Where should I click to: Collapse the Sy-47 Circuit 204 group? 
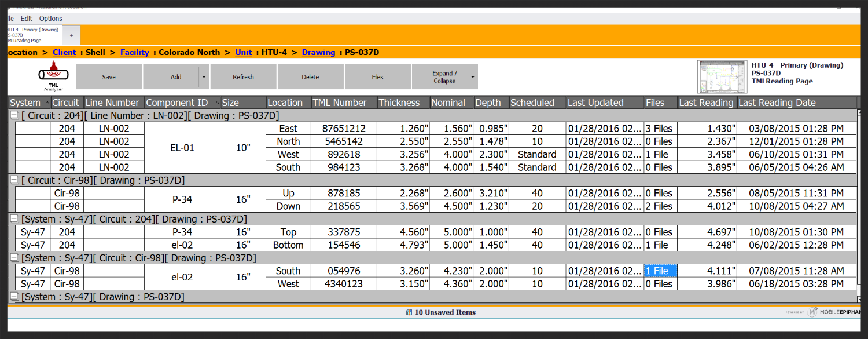point(14,219)
